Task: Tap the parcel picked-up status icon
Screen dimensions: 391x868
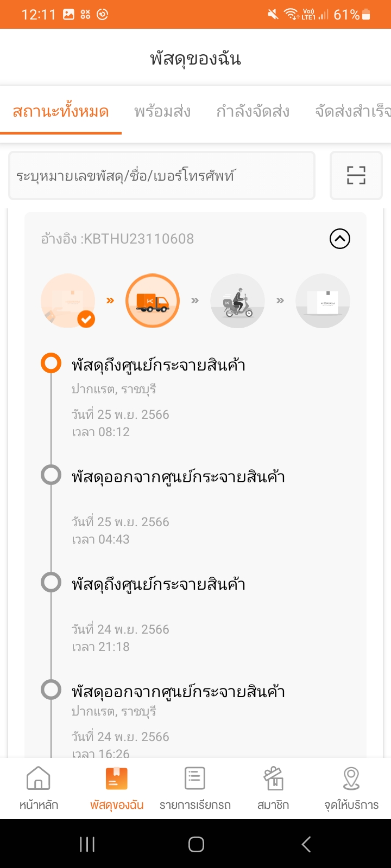Action: pos(68,301)
